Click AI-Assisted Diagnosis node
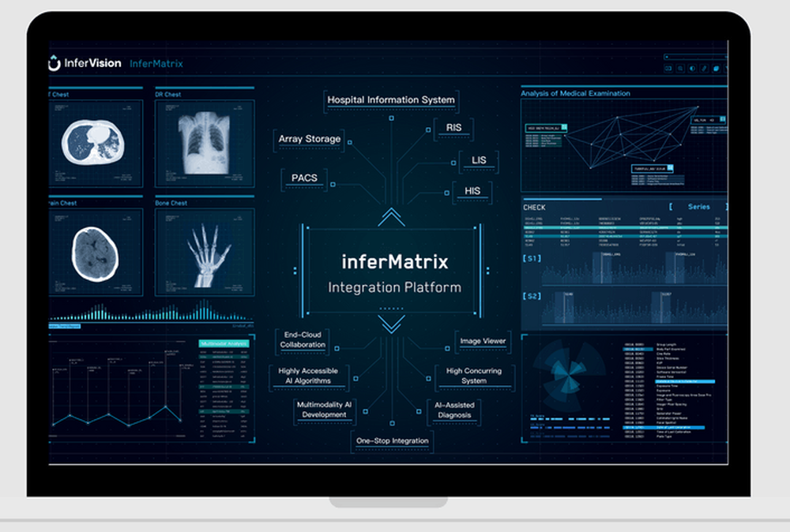 tap(454, 410)
